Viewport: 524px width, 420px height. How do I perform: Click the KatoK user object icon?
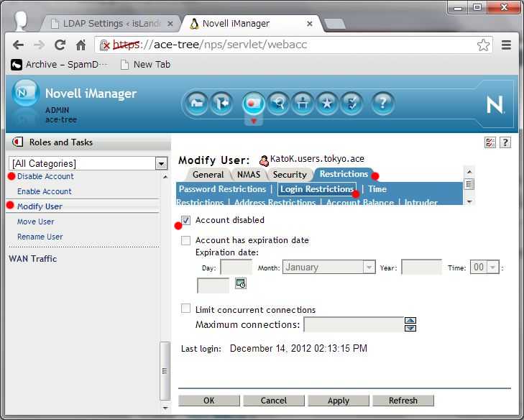pos(264,160)
